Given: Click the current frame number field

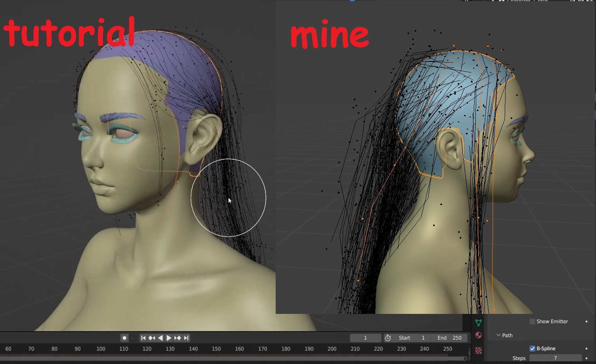Looking at the screenshot, I should tap(365, 338).
